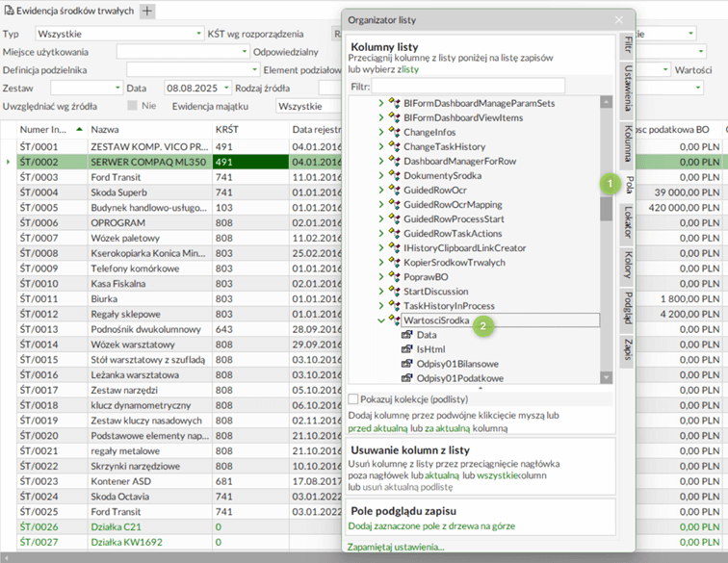The width and height of the screenshot is (728, 563).
Task: Click the Zapamiętaj ustawienia link
Action: click(396, 547)
